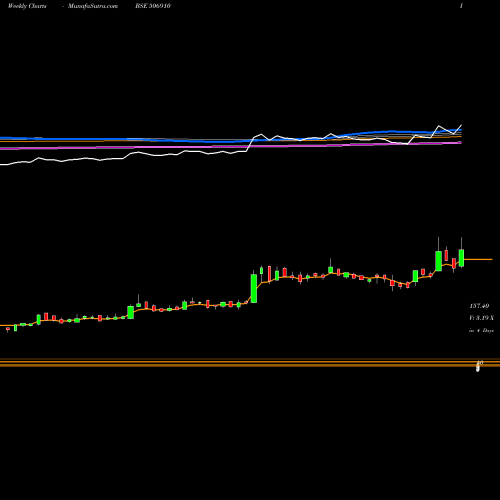Viewport: 500px width, 500px height.
Task: Click the 'Weekly Charts' title text
Action: coord(27,6)
